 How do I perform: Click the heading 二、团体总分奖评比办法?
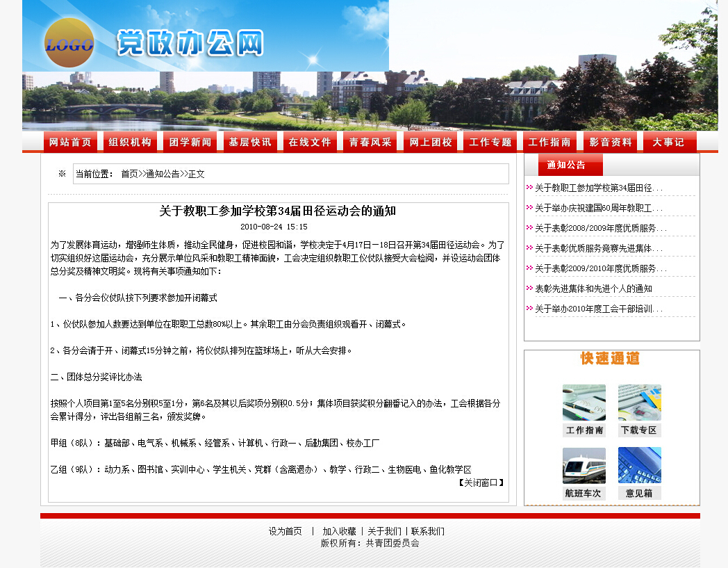point(96,377)
